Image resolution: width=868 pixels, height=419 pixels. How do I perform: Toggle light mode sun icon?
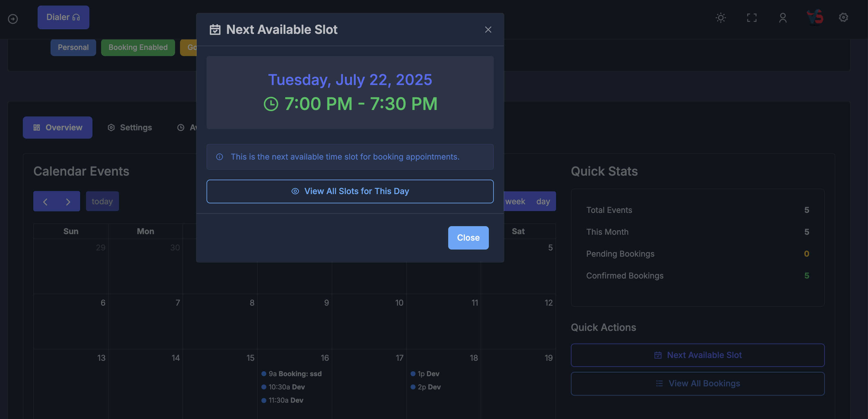[720, 18]
